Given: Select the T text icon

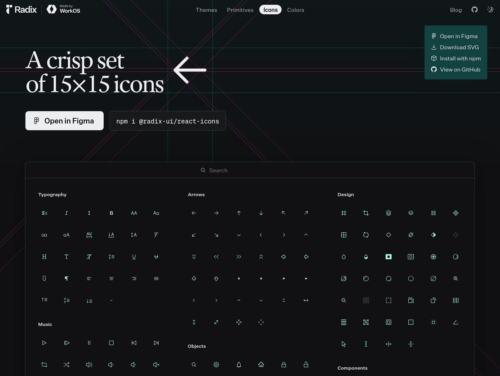Looking at the screenshot, I should [66, 257].
